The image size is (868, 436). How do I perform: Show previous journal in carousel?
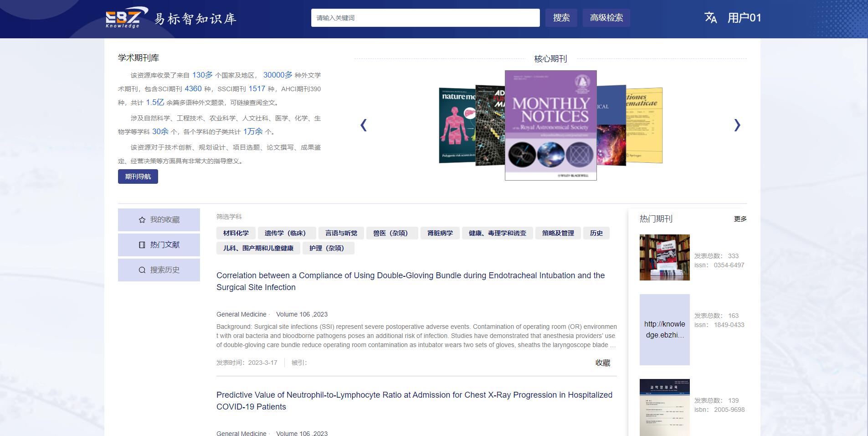(x=364, y=125)
